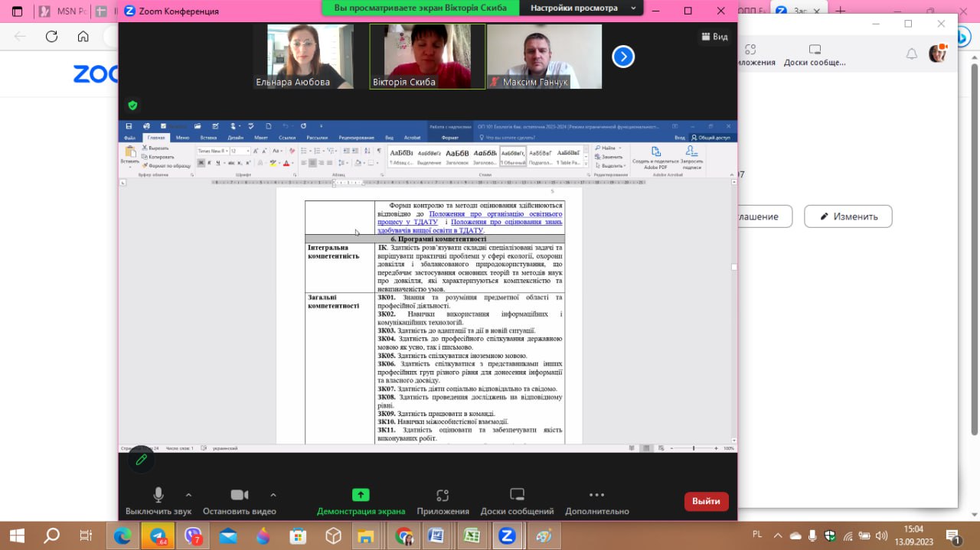The width and height of the screenshot is (980, 550).
Task: Expand video options arrow next to camera
Action: coord(273,495)
